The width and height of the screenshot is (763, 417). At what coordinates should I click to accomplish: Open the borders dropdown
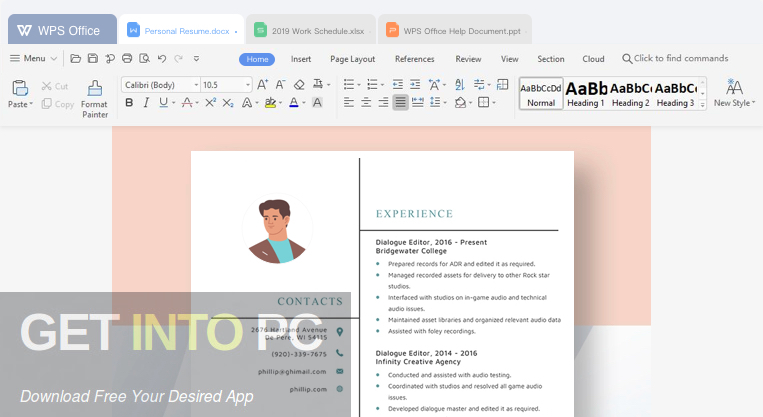coord(493,103)
